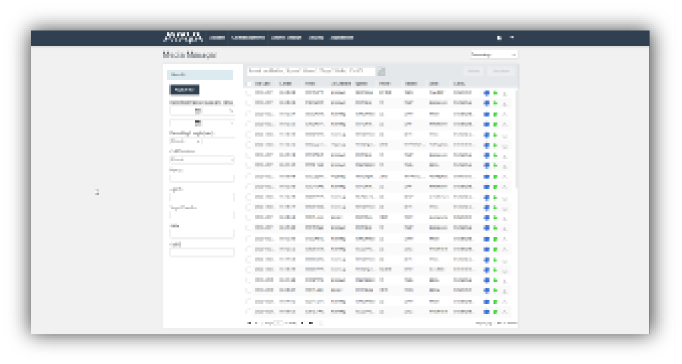Click the vertical scrollbar beside the table
Screen dimensions: 682x364
[516, 139]
